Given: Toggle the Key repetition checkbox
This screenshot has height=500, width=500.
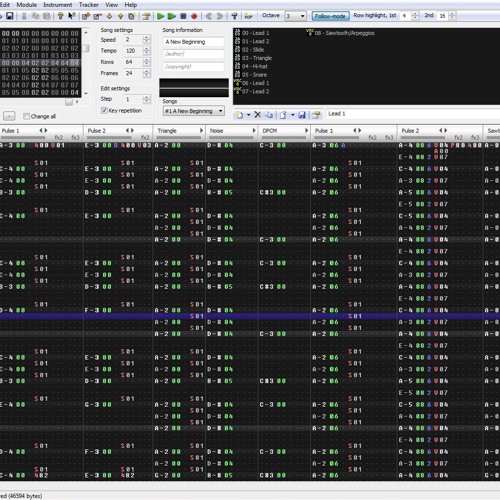Looking at the screenshot, I should pos(104,110).
